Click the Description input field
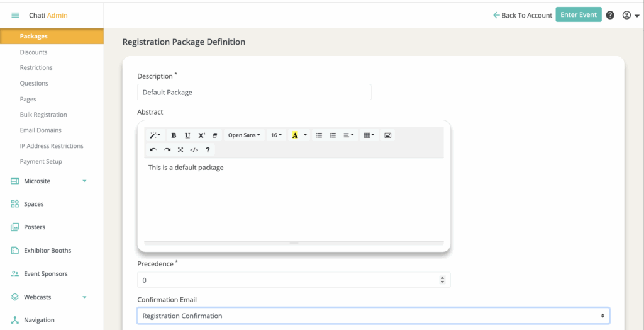 click(254, 92)
